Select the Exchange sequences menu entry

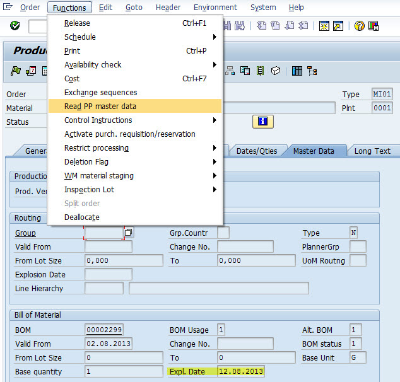[135, 92]
